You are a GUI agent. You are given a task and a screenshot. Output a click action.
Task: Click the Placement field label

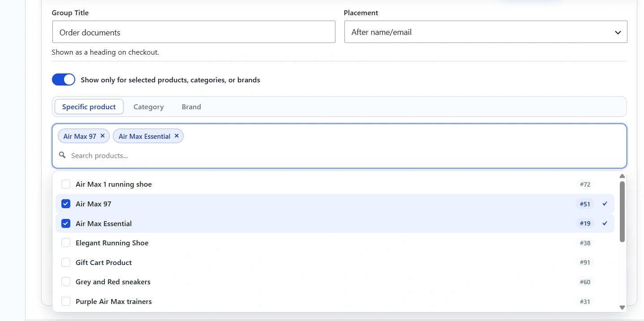pyautogui.click(x=361, y=13)
